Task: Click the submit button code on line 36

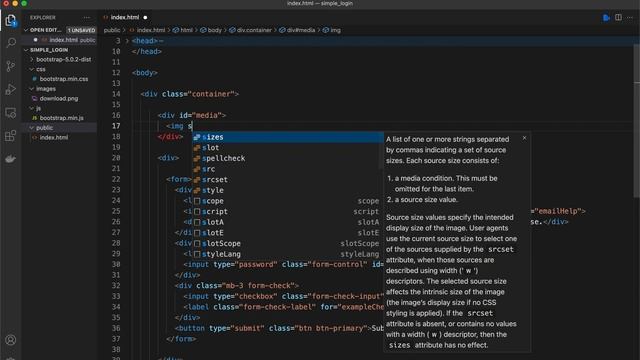Action: pyautogui.click(x=279, y=329)
